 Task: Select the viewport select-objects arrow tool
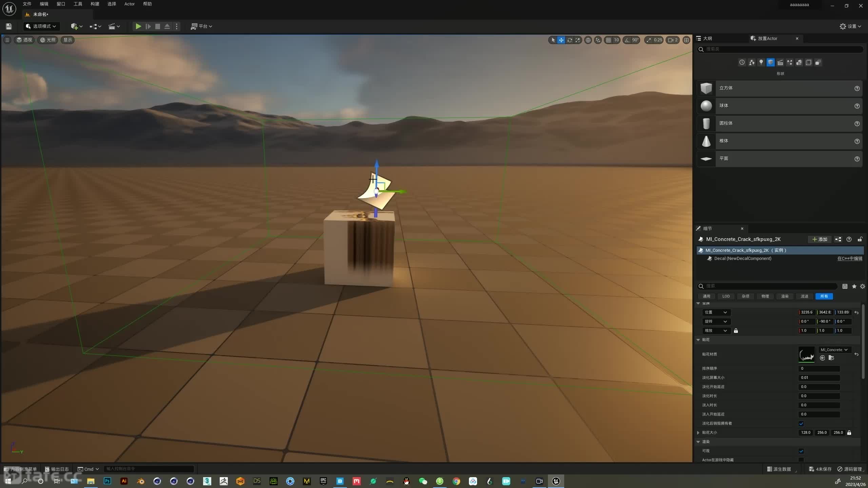point(553,40)
